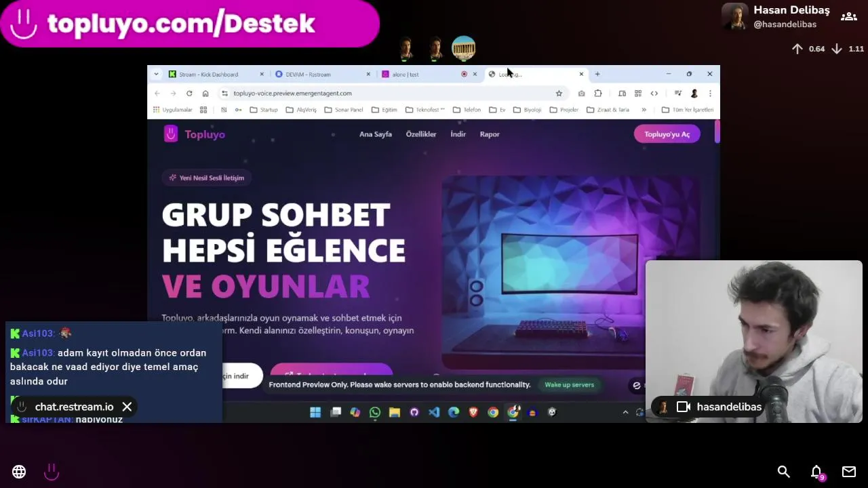Screen dimensions: 868x488
Task: Click the site info icon in address bar
Action: pyautogui.click(x=224, y=94)
